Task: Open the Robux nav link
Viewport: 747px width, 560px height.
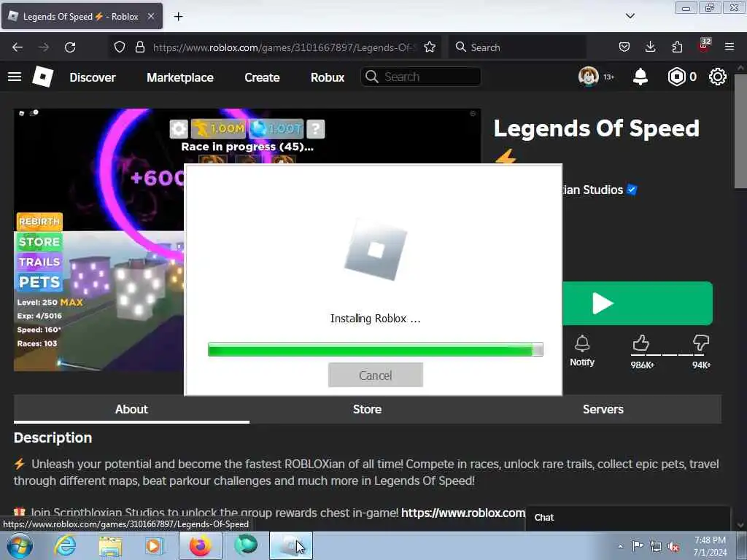Action: 328,77
